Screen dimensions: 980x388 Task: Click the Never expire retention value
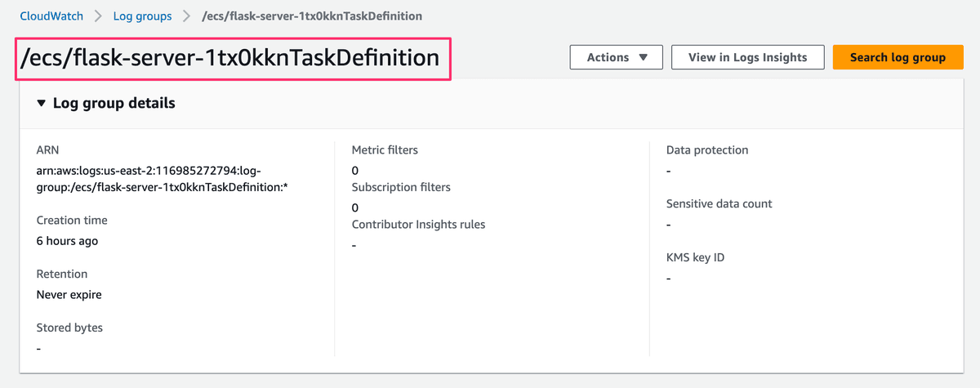tap(69, 294)
